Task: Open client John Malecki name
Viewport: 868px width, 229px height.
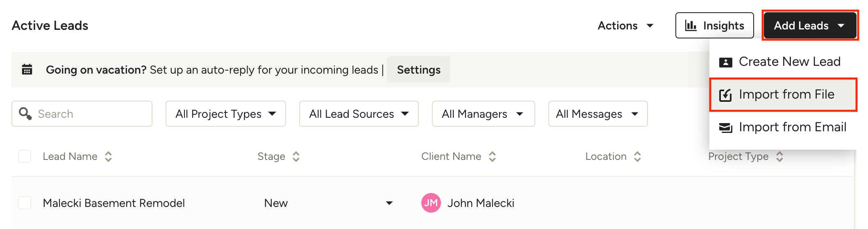Action: (481, 203)
